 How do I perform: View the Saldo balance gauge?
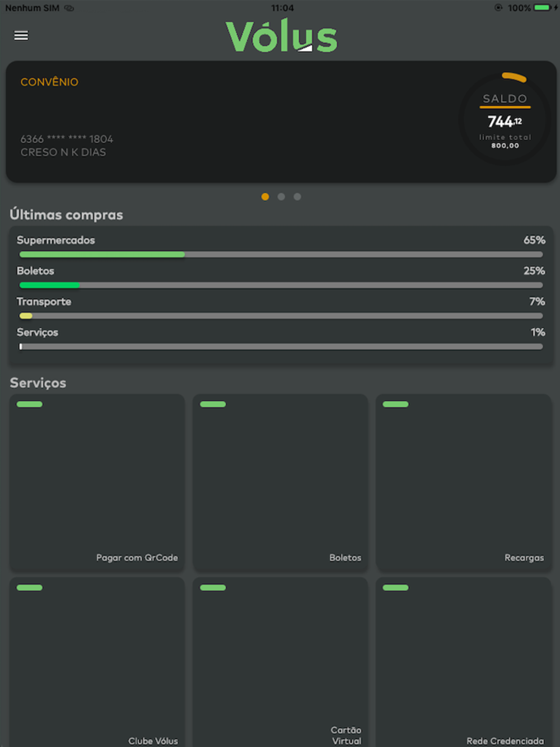click(505, 118)
